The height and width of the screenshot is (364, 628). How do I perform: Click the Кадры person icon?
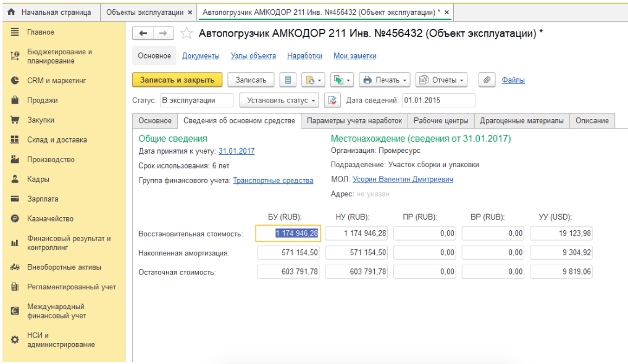pos(15,179)
